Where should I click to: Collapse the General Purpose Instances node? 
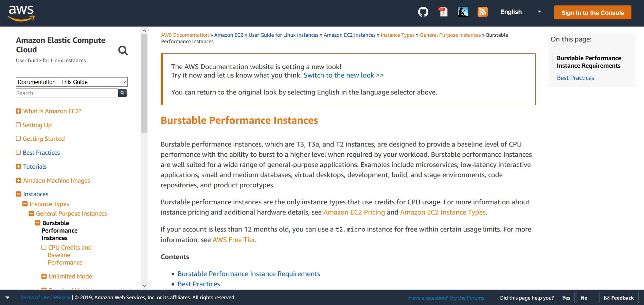coord(31,214)
